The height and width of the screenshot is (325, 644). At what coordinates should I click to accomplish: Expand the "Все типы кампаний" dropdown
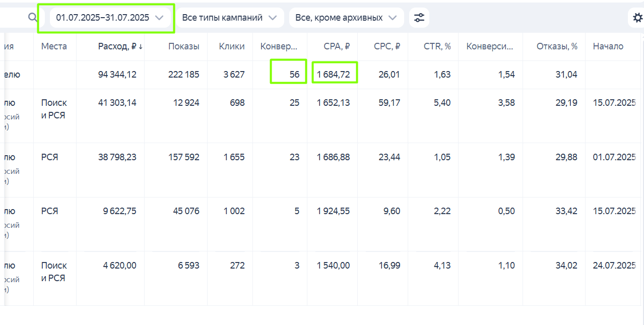[229, 18]
